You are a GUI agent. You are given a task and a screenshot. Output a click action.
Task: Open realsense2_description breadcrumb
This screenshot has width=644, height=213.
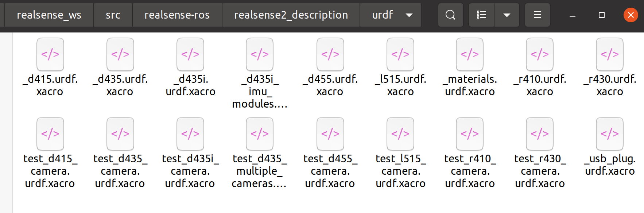(x=291, y=15)
